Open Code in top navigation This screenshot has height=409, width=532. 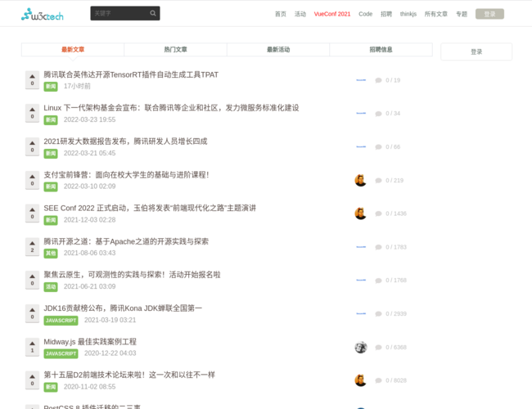[365, 14]
